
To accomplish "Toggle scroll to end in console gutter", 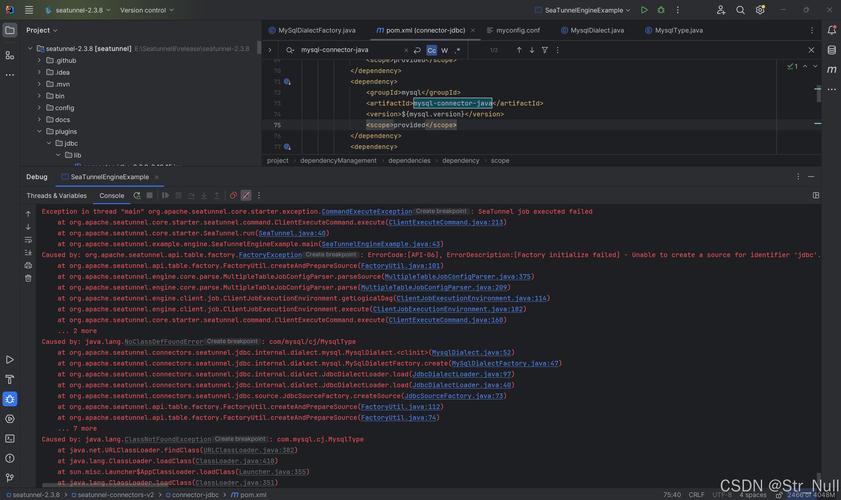I will click(x=28, y=253).
